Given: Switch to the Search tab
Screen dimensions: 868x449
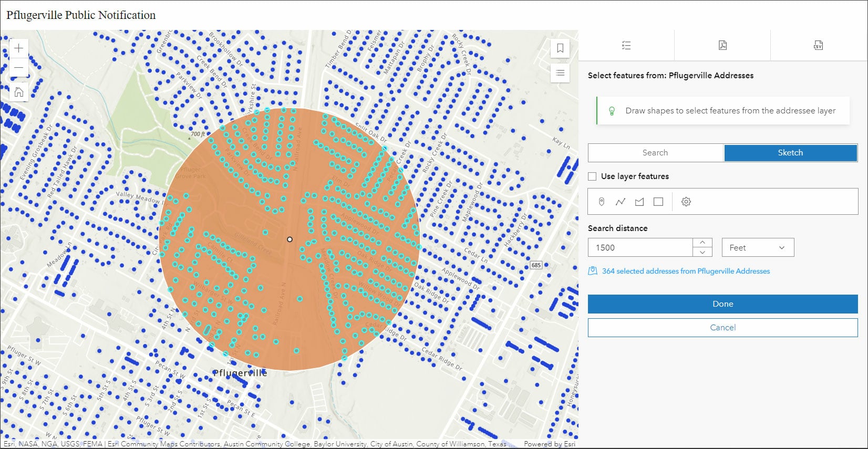Looking at the screenshot, I should pos(655,153).
